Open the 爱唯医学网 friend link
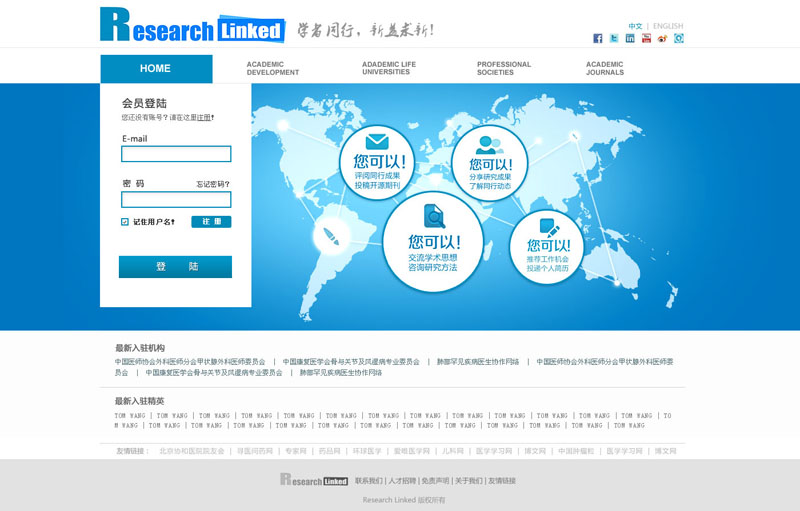 412,451
